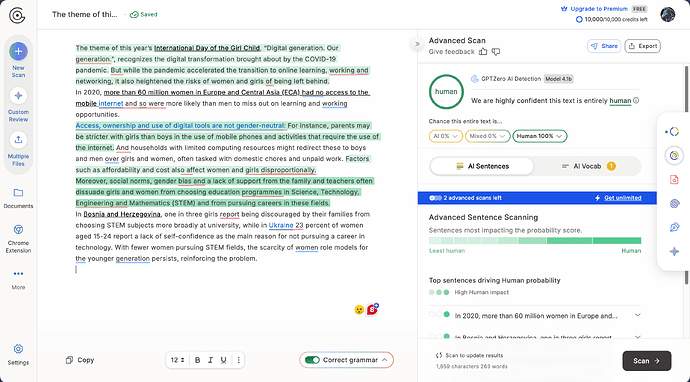Select the pen nib writing icon

pos(674,227)
